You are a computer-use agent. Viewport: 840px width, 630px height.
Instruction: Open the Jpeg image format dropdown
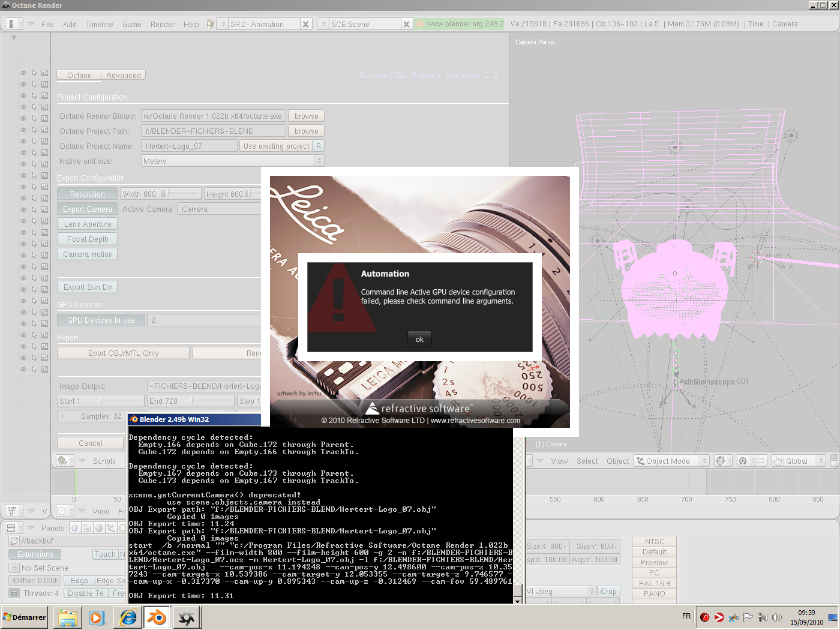[x=560, y=591]
